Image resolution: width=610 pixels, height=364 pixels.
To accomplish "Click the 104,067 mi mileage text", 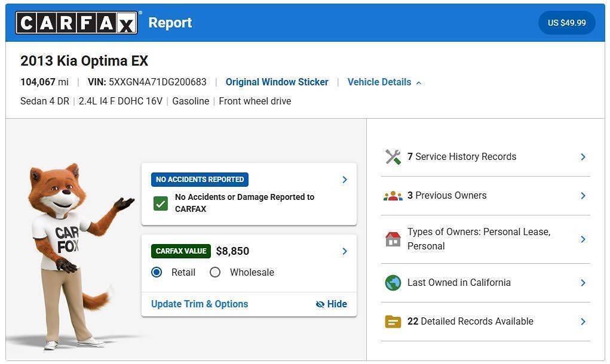I will pyautogui.click(x=44, y=82).
